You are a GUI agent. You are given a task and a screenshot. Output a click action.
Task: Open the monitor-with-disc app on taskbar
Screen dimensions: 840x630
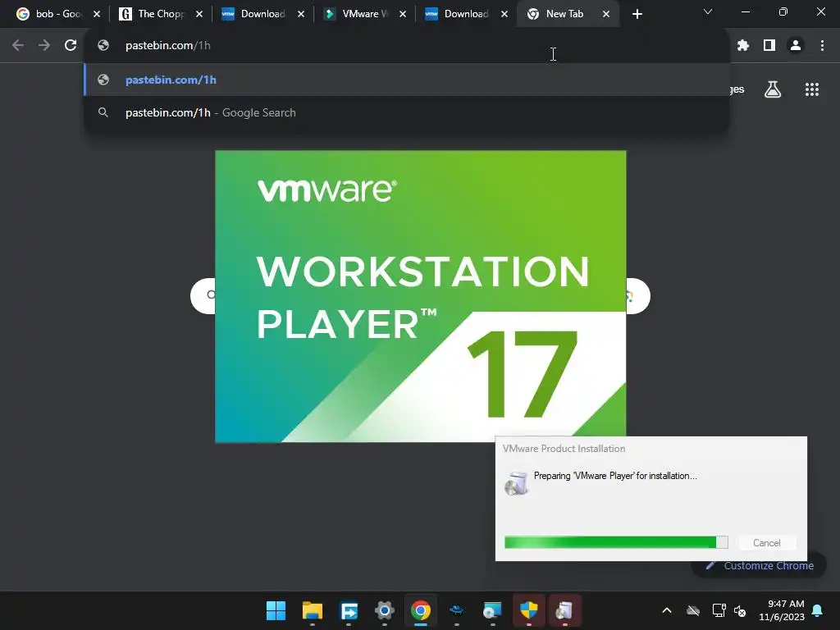tap(492, 610)
